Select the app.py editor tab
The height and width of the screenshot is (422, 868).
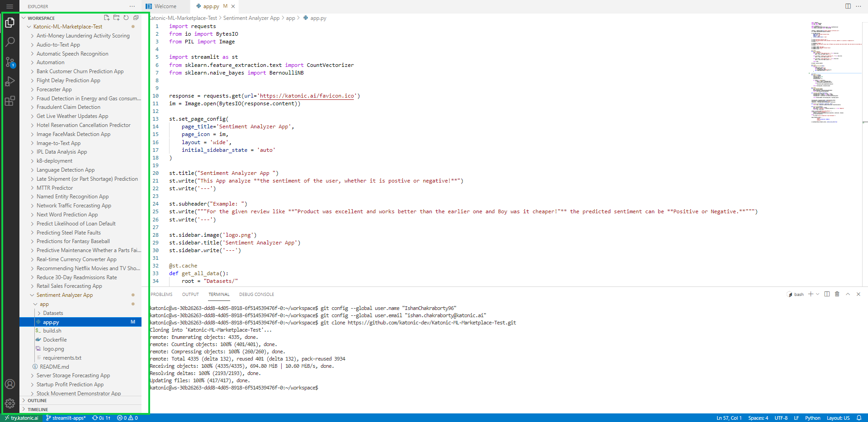tap(211, 6)
